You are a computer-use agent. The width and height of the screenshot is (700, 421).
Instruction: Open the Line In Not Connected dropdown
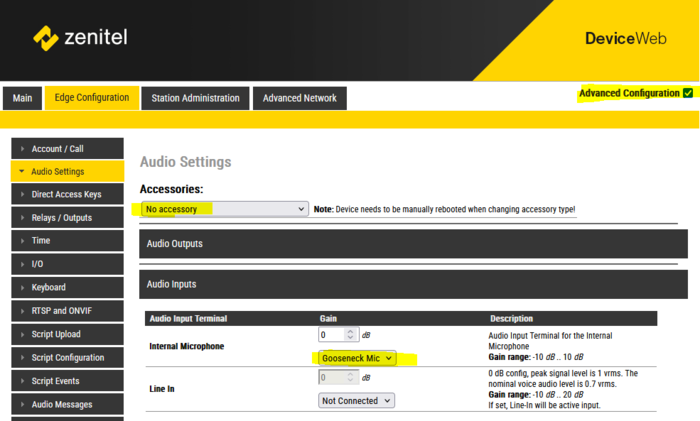(x=356, y=400)
